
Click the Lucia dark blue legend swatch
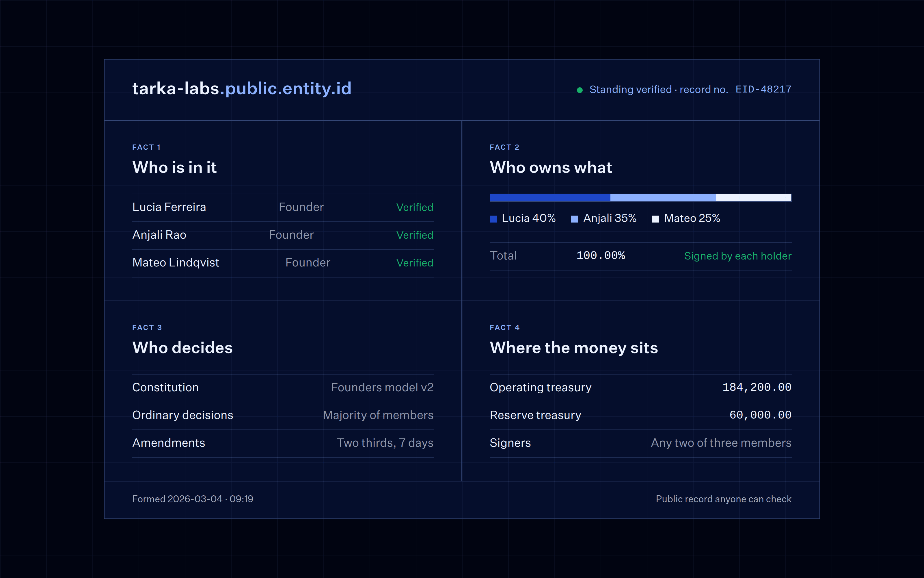(493, 219)
